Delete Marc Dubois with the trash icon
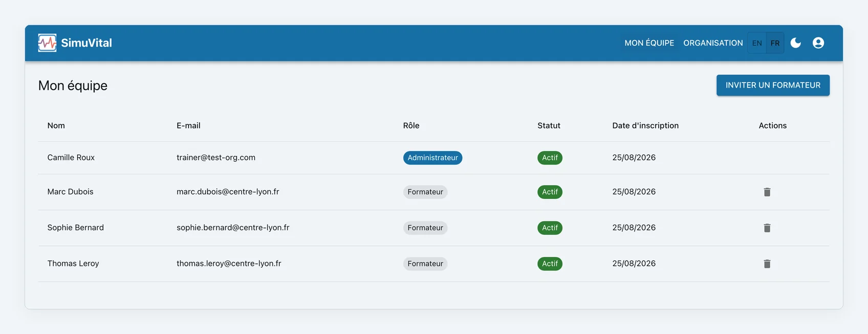Screen dimensions: 868x334 click(x=767, y=192)
